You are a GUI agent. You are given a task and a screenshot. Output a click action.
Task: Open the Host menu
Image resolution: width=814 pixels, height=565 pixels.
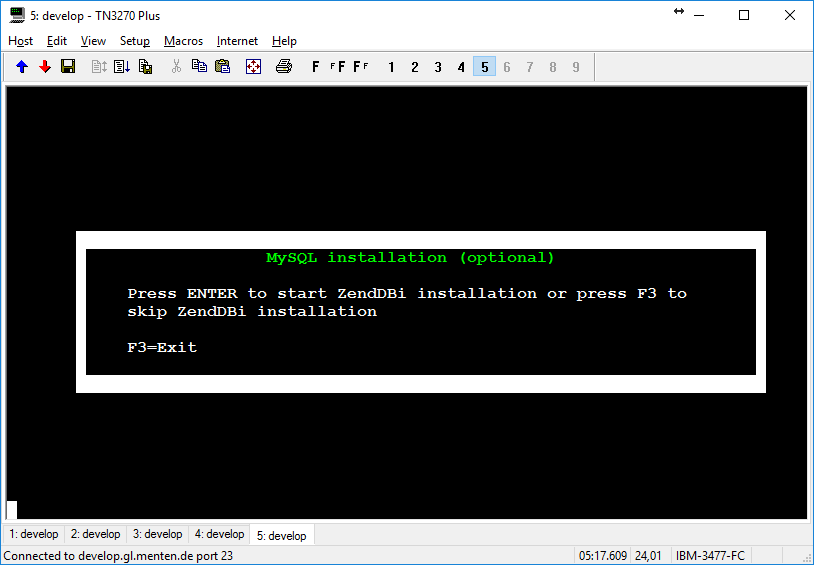click(21, 41)
